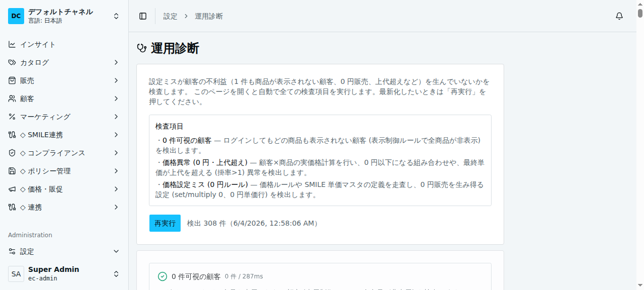Click the green check icon for 0 件可視の顧客
644x290 pixels.
point(163,276)
